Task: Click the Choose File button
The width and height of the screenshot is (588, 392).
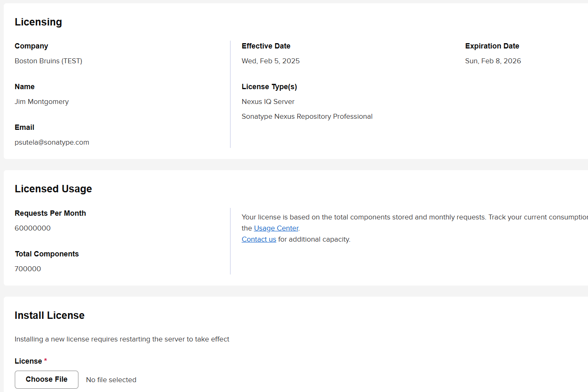Action: pyautogui.click(x=46, y=379)
